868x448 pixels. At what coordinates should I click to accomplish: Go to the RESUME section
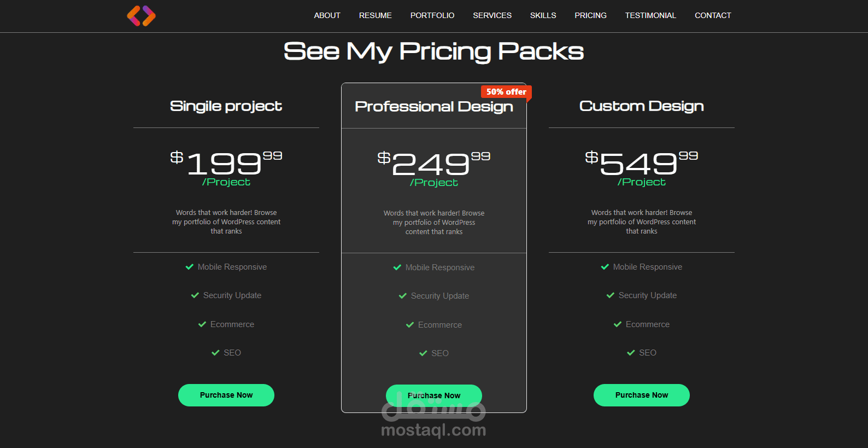coord(375,15)
